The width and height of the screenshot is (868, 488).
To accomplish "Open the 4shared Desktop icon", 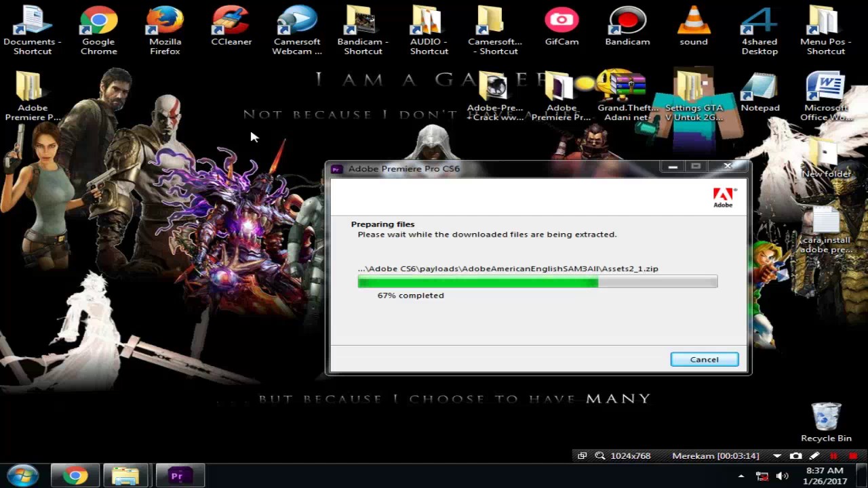I will click(x=759, y=30).
